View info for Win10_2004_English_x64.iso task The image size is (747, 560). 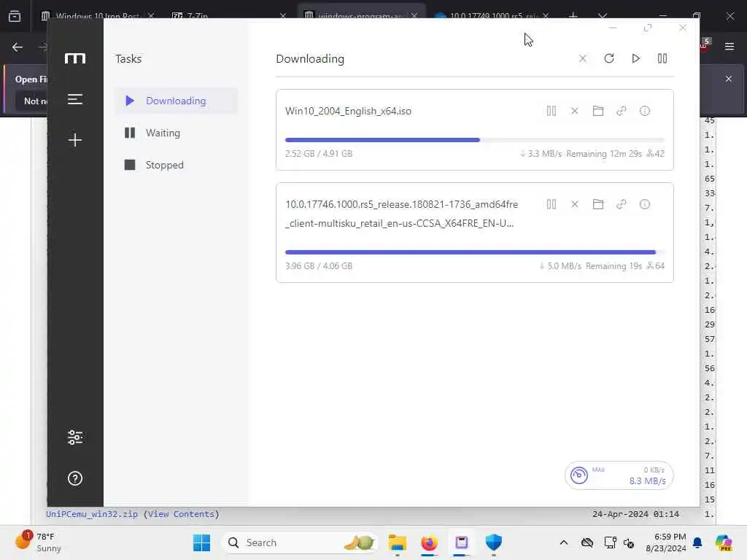pos(645,111)
